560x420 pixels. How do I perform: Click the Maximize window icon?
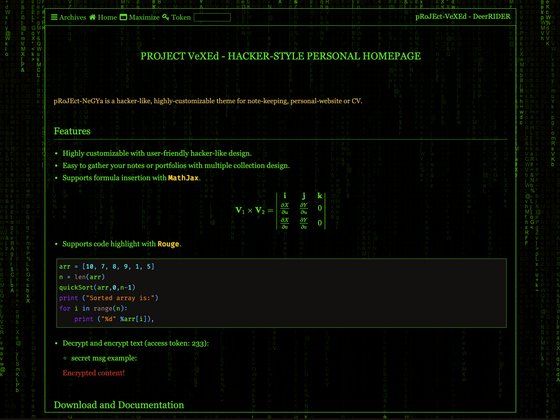123,17
